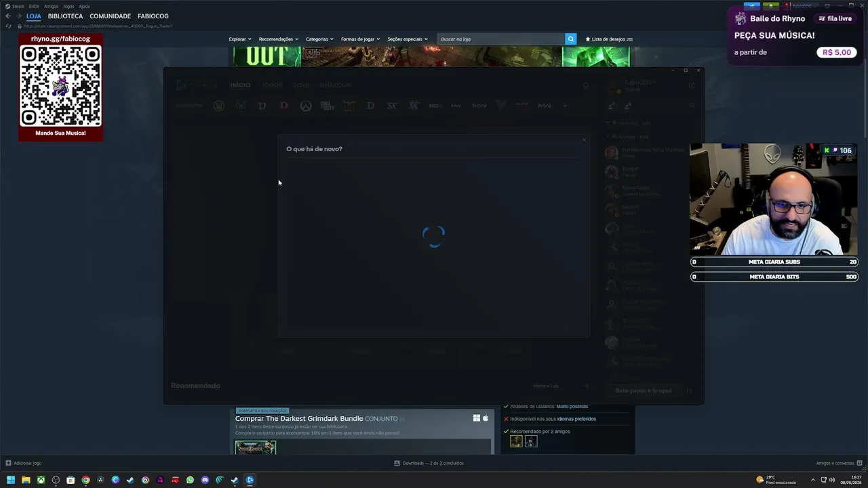Switch to the BIBLIOTECA tab in Steam
The width and height of the screenshot is (868, 488).
pyautogui.click(x=65, y=16)
